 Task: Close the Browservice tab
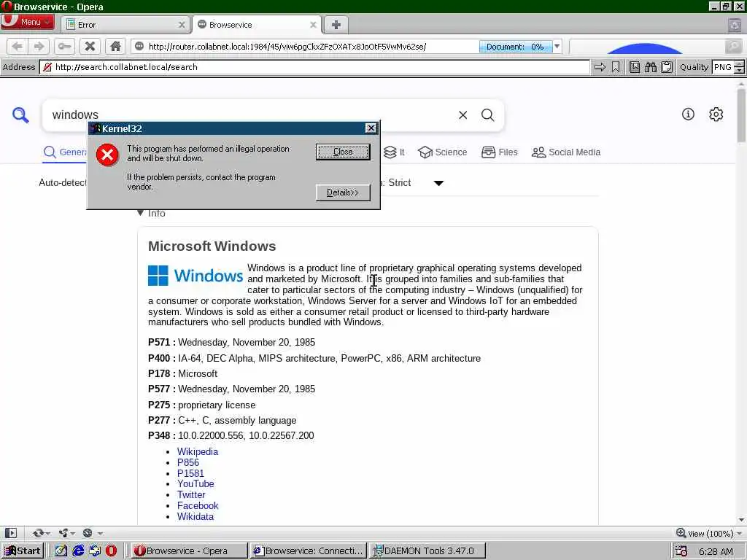313,25
